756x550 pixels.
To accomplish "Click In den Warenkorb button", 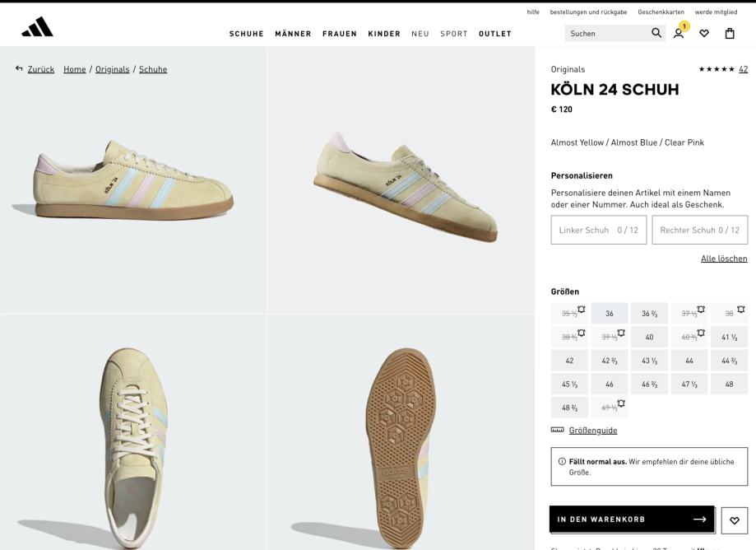I will click(631, 520).
